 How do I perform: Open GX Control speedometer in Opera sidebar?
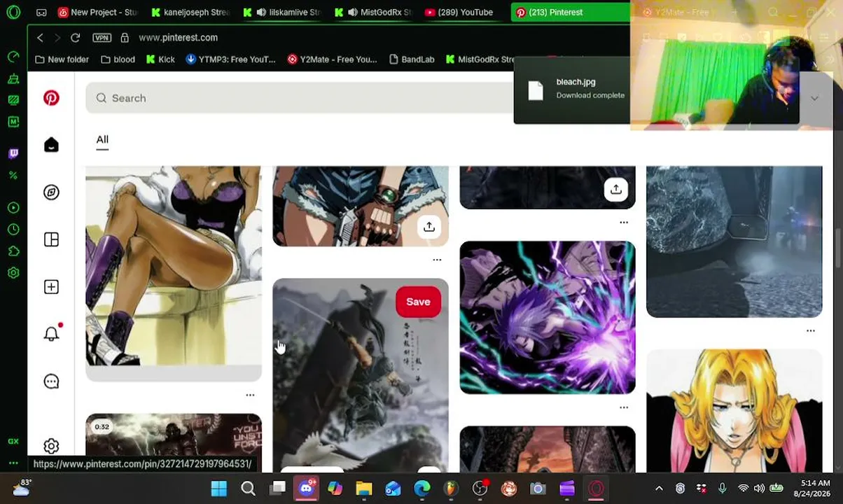13,56
